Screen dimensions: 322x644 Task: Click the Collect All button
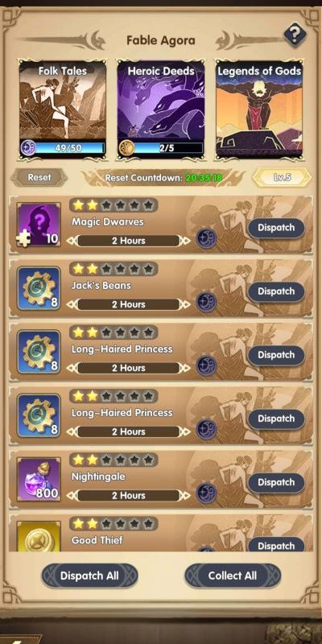pos(233,576)
